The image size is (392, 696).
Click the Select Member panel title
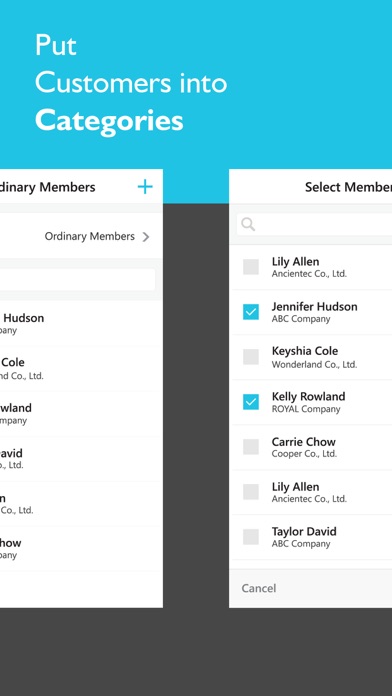[348, 187]
